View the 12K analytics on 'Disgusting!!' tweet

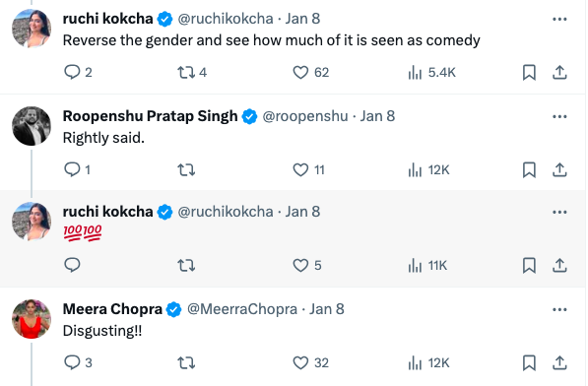click(x=428, y=362)
